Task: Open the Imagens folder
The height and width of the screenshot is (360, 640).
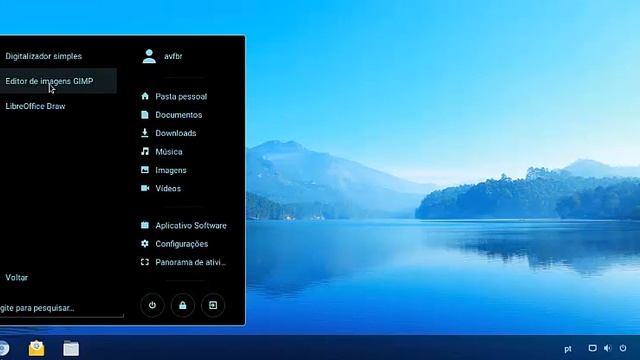Action: click(x=171, y=170)
